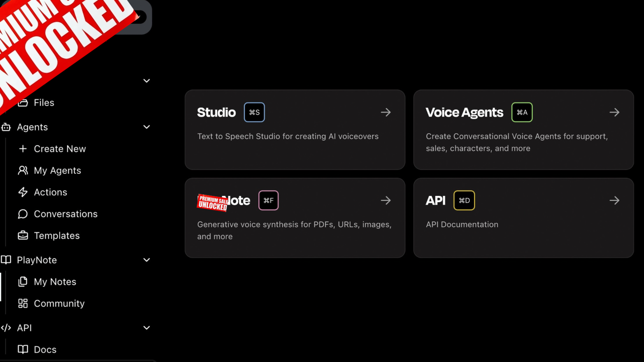Click the My Notes document icon
Image resolution: width=644 pixels, height=362 pixels.
[23, 282]
